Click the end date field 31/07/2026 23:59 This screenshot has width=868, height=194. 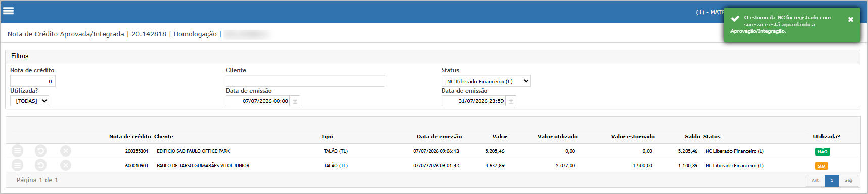474,101
